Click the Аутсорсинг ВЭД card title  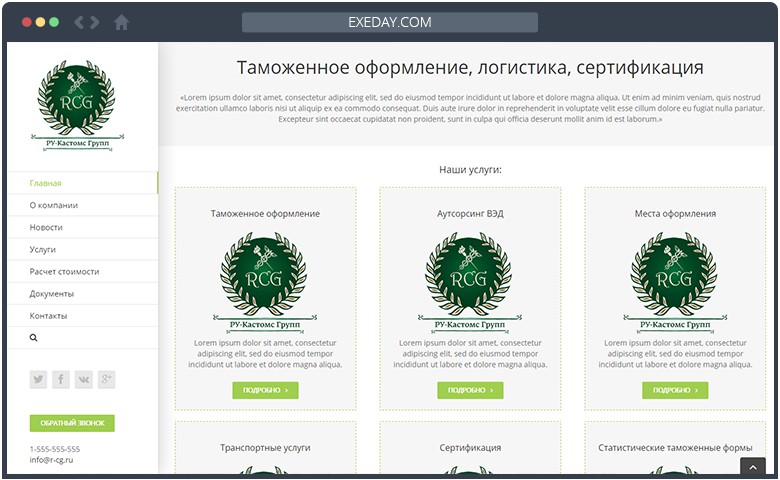(470, 213)
